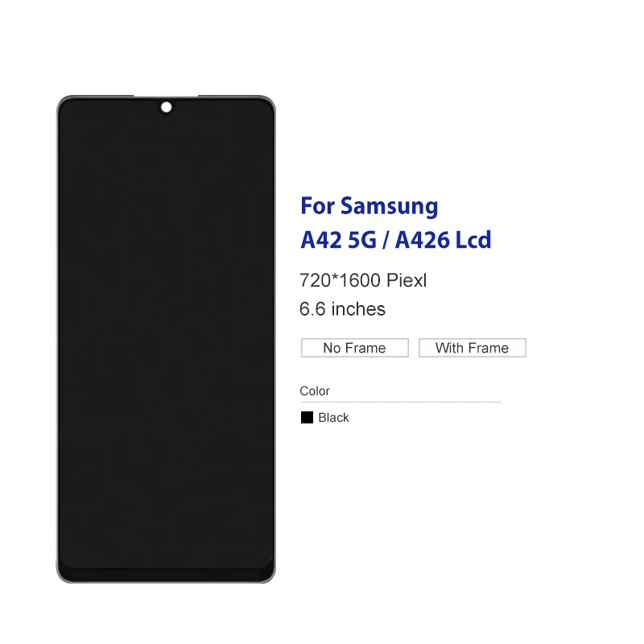Click the bottom bezel of the display
Screen dimensions: 644x644
(166, 574)
